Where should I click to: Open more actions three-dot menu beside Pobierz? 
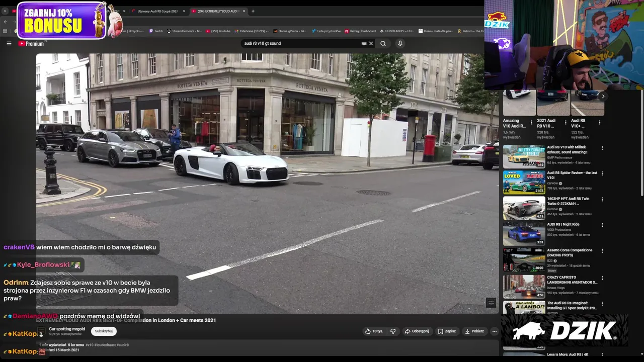[494, 331]
